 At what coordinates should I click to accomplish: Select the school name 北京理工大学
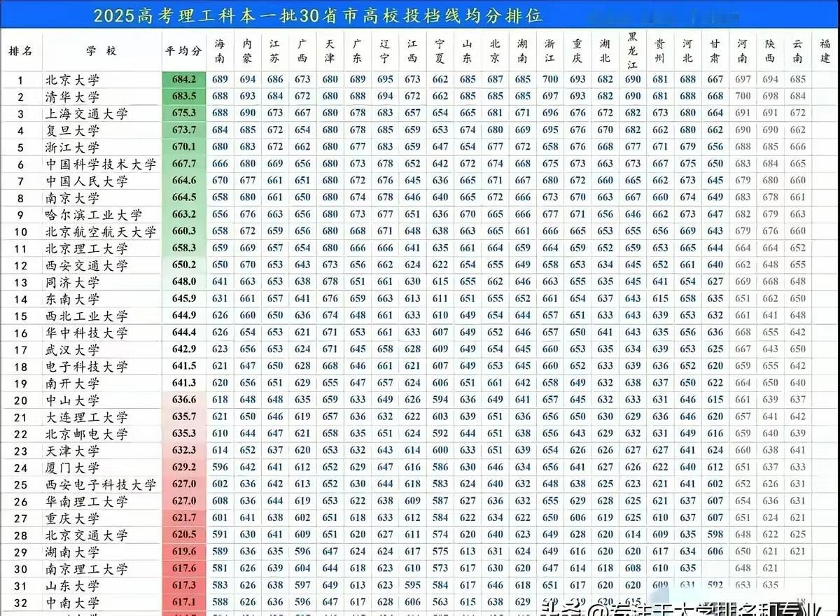[x=86, y=248]
